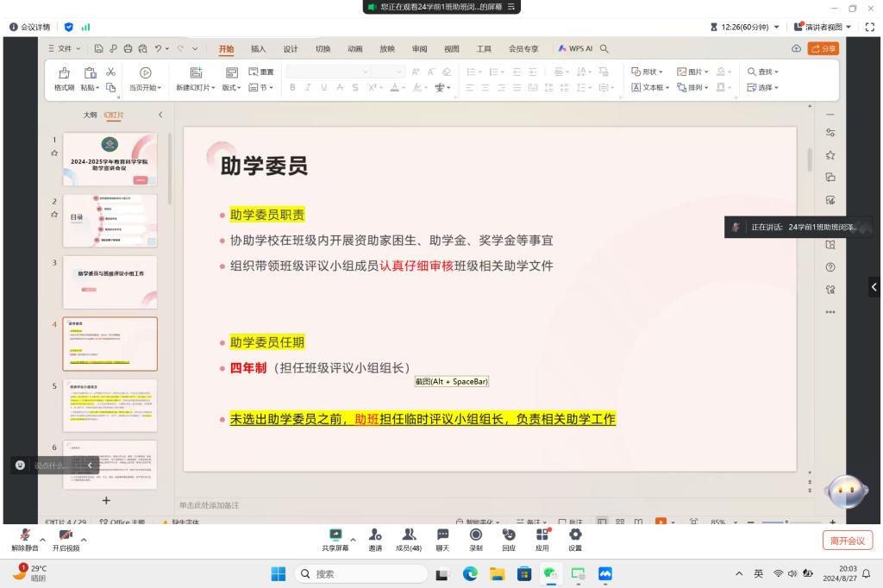The width and height of the screenshot is (883, 588).
Task: Click the 共享屏幕 share screen icon
Action: coord(335,538)
